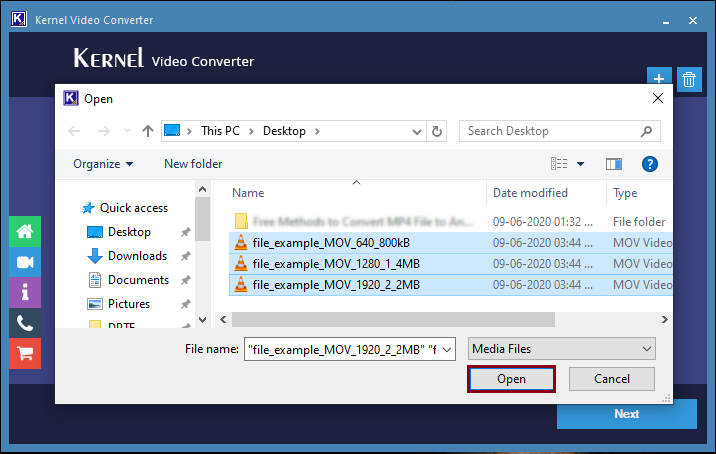Select Desktop in navigation pane

[129, 232]
